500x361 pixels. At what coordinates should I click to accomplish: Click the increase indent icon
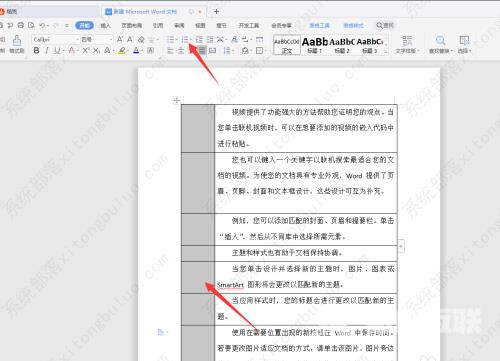pyautogui.click(x=210, y=39)
